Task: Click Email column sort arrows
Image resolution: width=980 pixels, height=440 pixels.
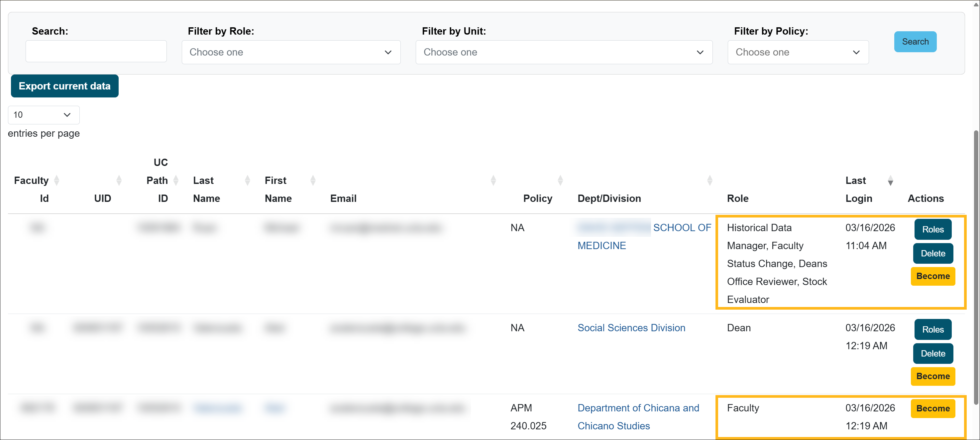Action: point(493,180)
